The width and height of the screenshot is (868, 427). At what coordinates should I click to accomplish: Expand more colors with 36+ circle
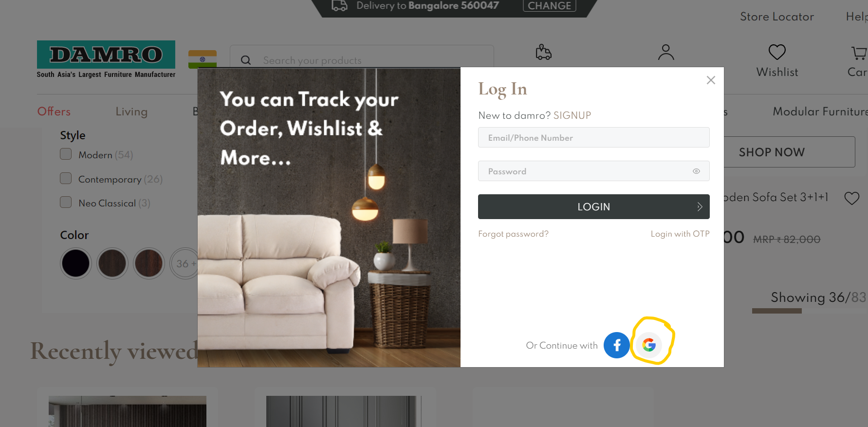pos(185,263)
